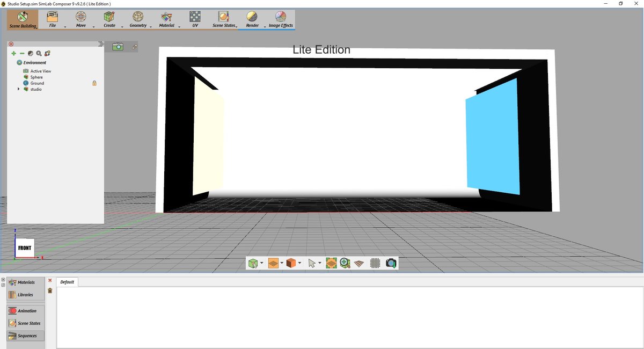Click the fit-all zoom icon in viewport toolbar
The width and height of the screenshot is (644, 349).
(331, 263)
